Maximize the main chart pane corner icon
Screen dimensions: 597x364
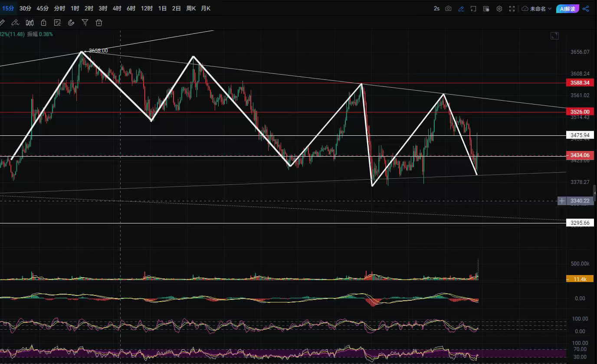coord(554,36)
